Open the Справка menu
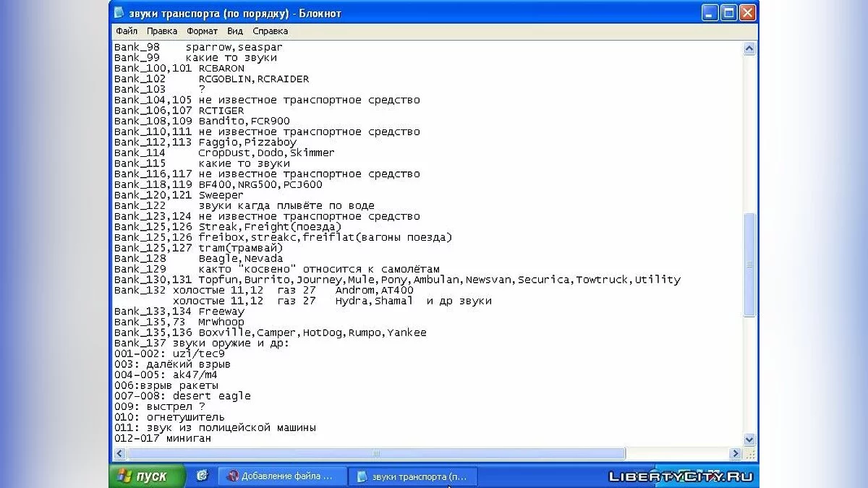 (x=270, y=31)
